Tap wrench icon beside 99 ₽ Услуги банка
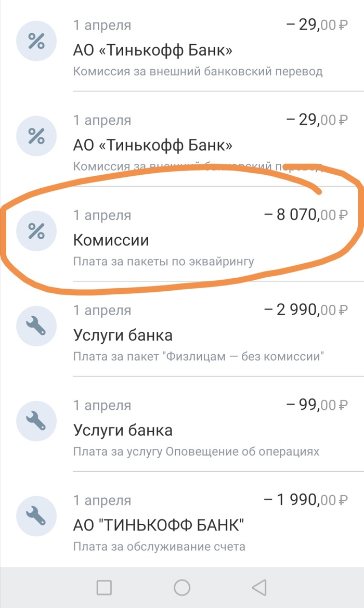Screen dimensions: 364x608 [36, 422]
